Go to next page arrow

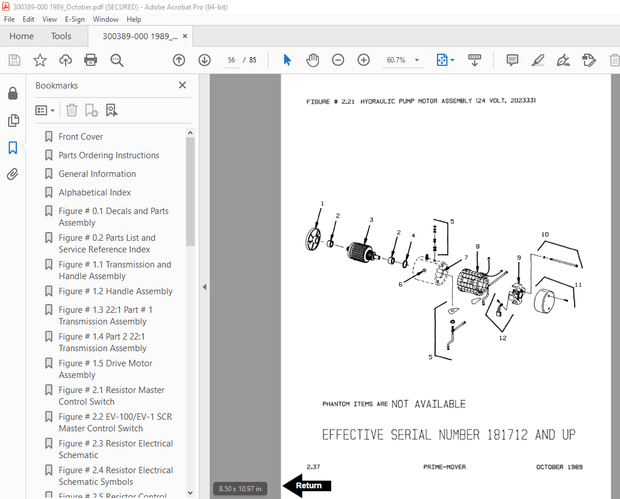(x=204, y=60)
